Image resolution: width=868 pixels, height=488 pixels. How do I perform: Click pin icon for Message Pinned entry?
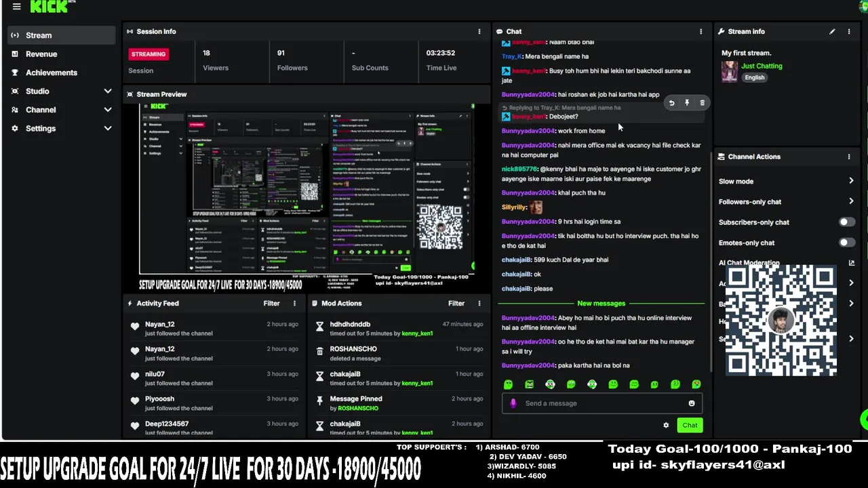pyautogui.click(x=319, y=402)
